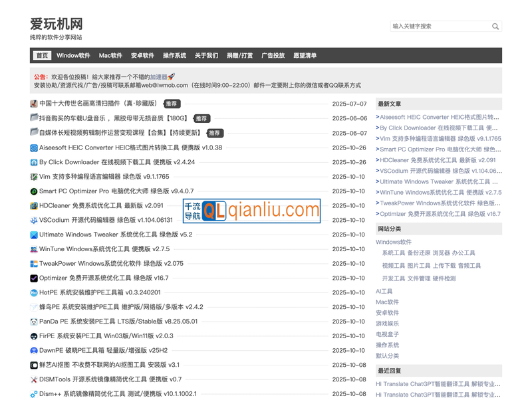The width and height of the screenshot is (532, 398).
Task: Open the Window软件 menu
Action: click(x=73, y=56)
